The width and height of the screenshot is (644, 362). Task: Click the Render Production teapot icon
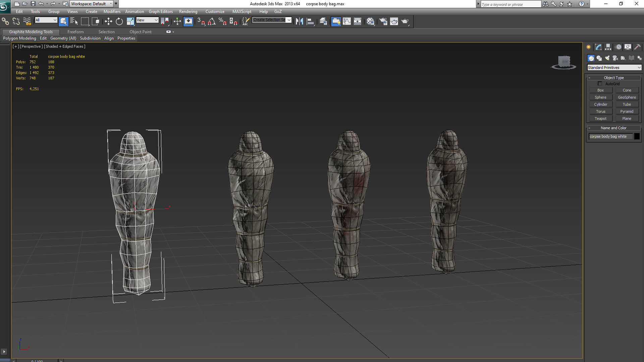tap(405, 21)
